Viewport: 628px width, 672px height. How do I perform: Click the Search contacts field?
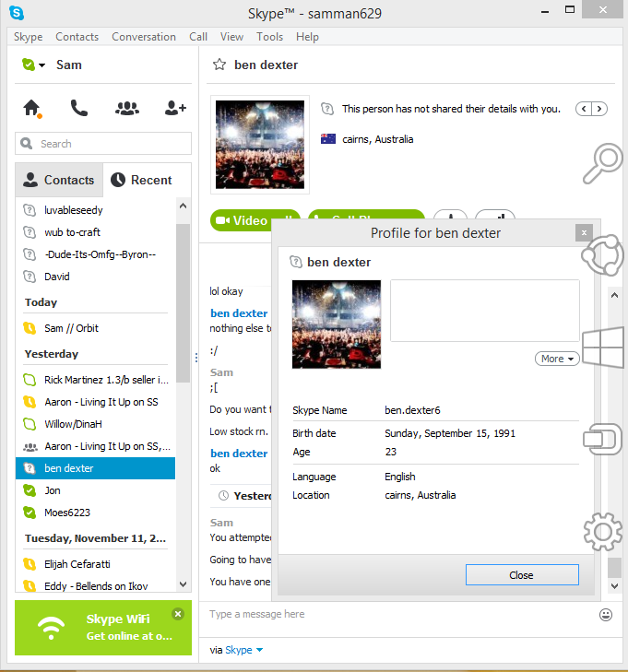tap(103, 144)
